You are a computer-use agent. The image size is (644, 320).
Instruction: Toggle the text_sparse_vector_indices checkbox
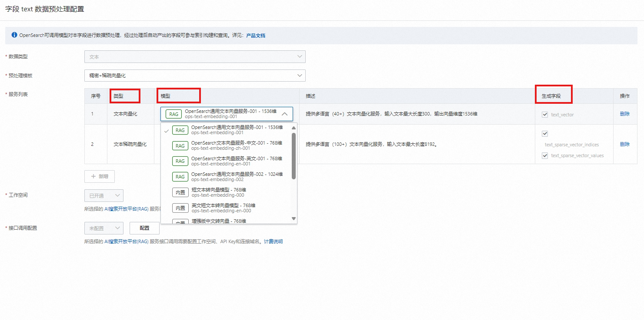click(545, 134)
